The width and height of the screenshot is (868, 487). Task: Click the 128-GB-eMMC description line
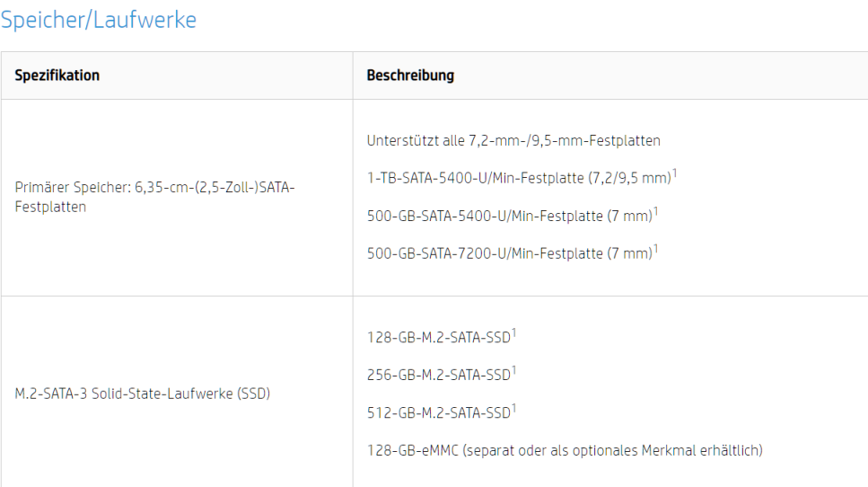(565, 450)
